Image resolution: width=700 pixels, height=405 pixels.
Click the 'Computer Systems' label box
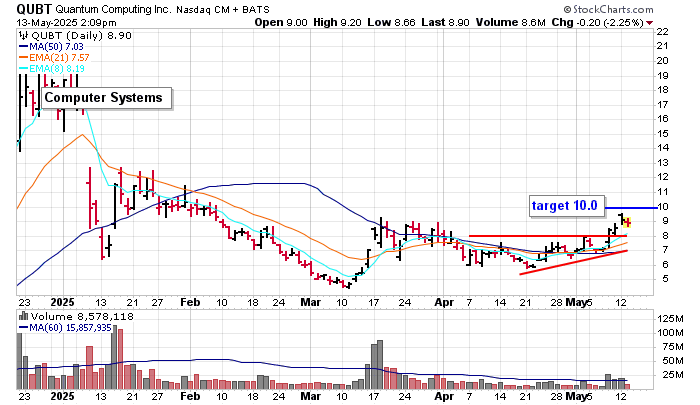click(107, 98)
